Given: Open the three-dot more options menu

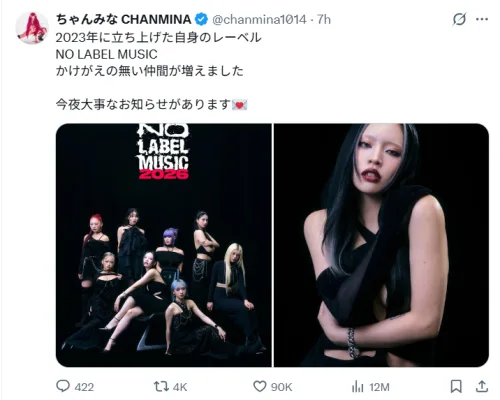Looking at the screenshot, I should click(x=482, y=19).
